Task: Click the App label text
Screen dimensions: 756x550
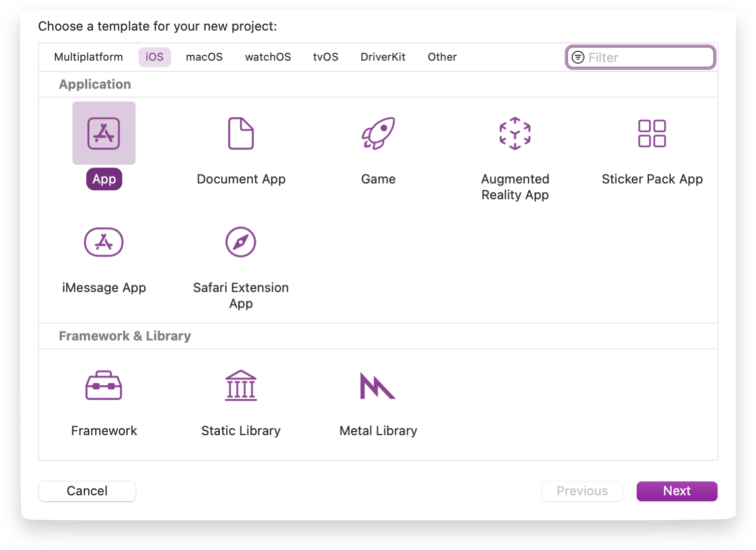Action: (104, 179)
